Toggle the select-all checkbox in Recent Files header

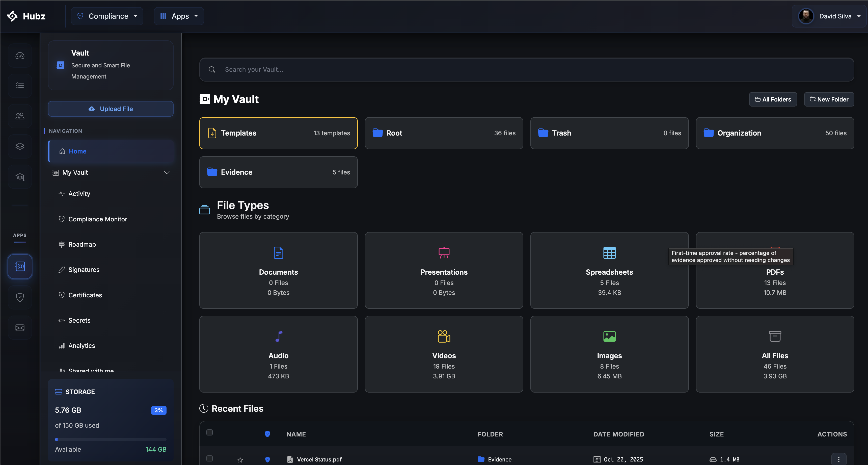(210, 433)
